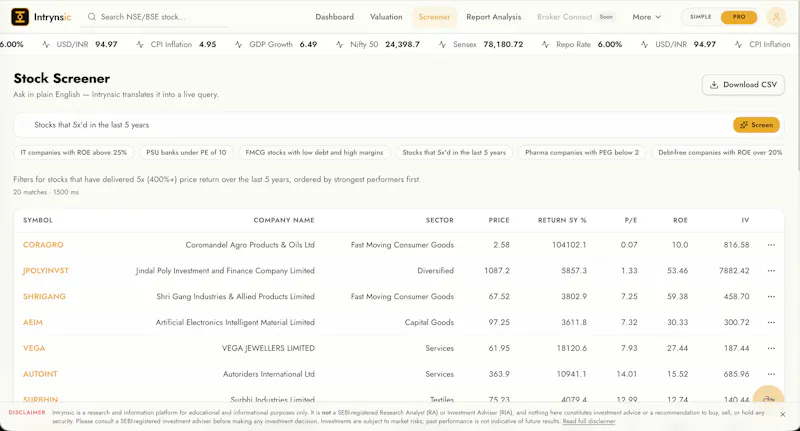Open row options for CORAGRO
The image size is (800, 431).
click(x=771, y=245)
